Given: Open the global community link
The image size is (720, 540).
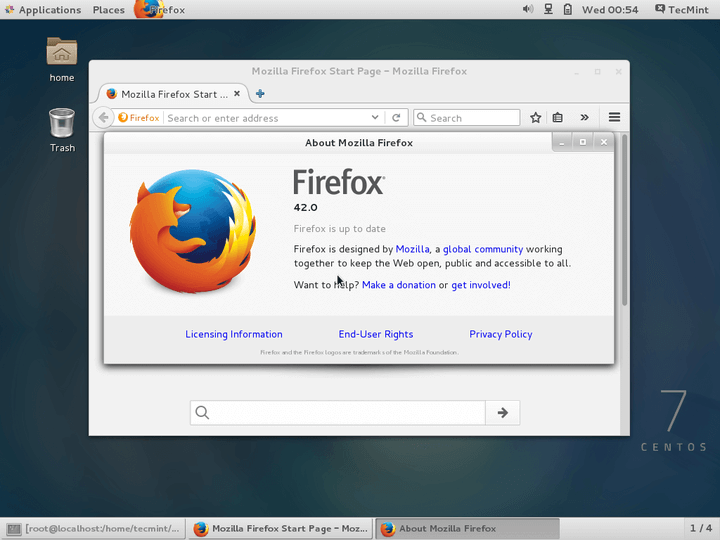Looking at the screenshot, I should pos(483,249).
